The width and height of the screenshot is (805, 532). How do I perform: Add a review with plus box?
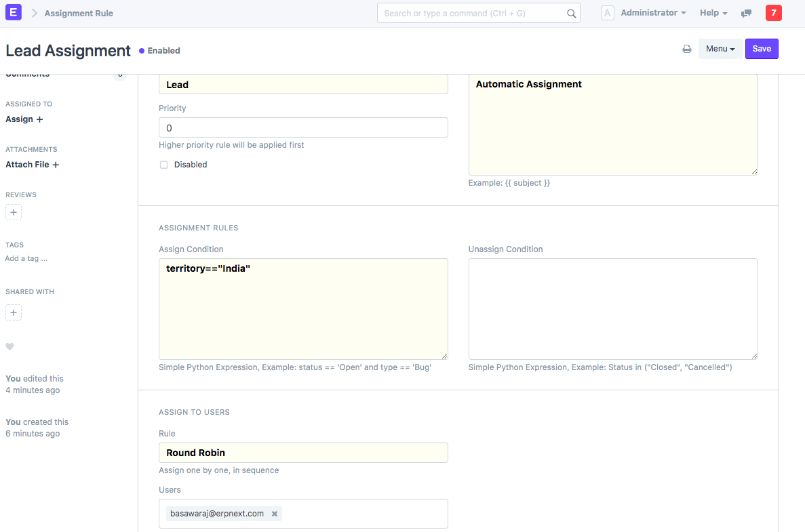pyautogui.click(x=14, y=212)
